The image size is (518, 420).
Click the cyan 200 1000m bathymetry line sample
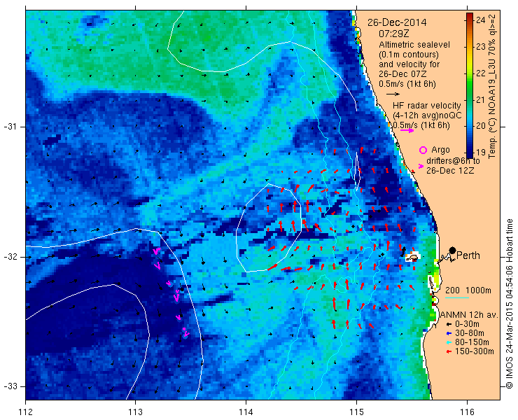pos(457,298)
